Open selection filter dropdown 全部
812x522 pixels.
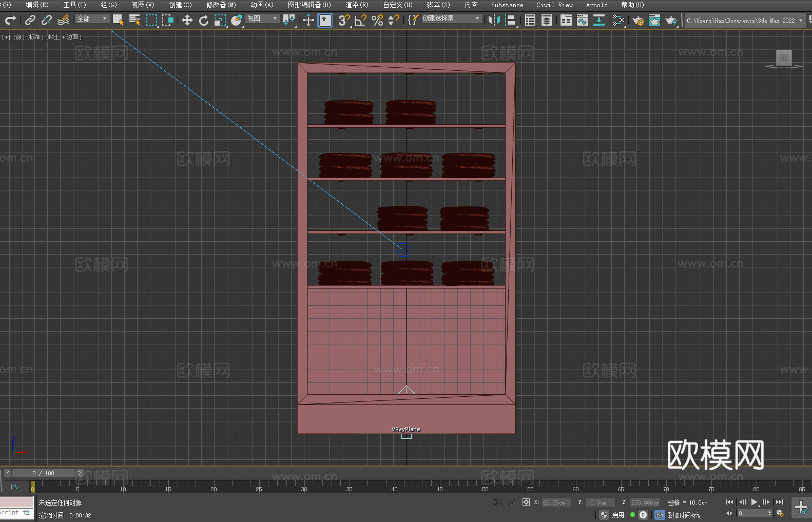pos(92,18)
